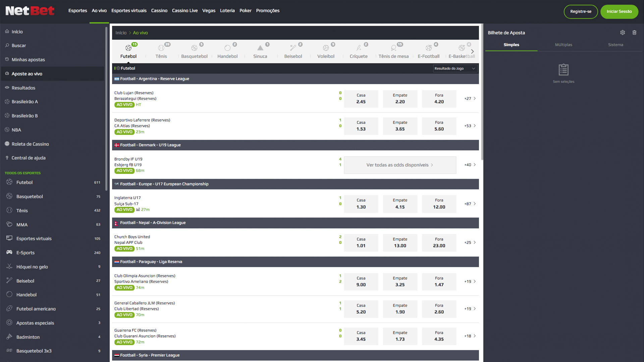Click the Hóquei no gelo icon
644x362 pixels.
pyautogui.click(x=9, y=266)
